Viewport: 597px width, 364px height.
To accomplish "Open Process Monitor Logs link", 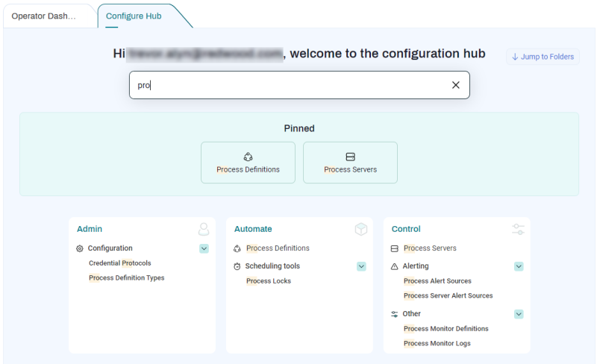I will tap(437, 344).
